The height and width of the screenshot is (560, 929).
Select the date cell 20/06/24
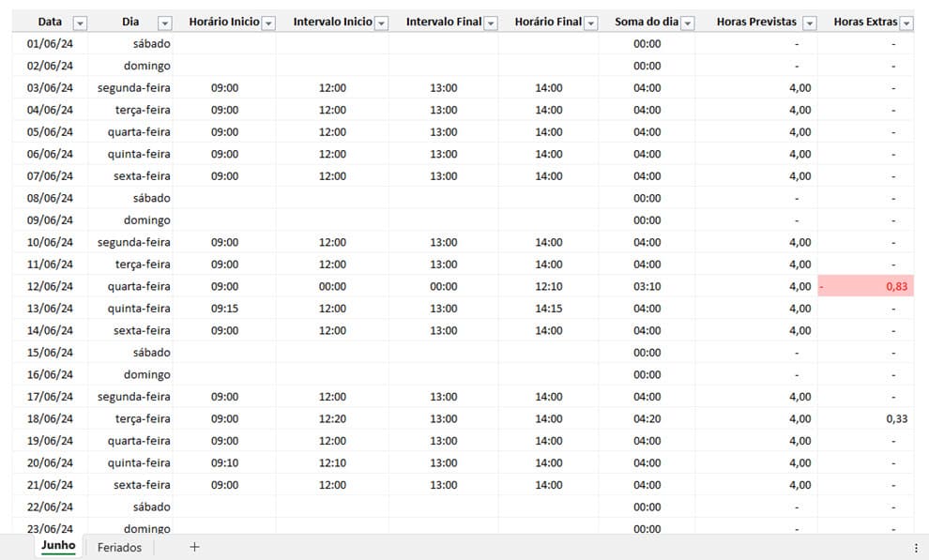(50, 463)
